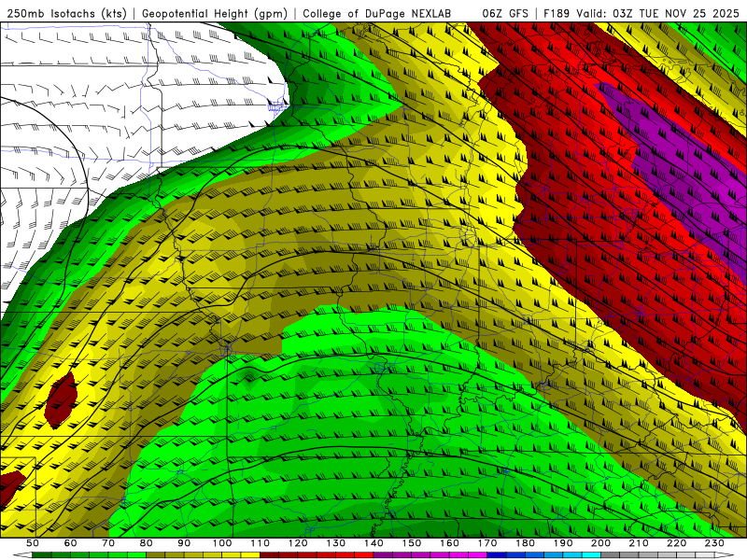Click the 230 isotach legend value
The image size is (747, 560).
pyautogui.click(x=714, y=543)
